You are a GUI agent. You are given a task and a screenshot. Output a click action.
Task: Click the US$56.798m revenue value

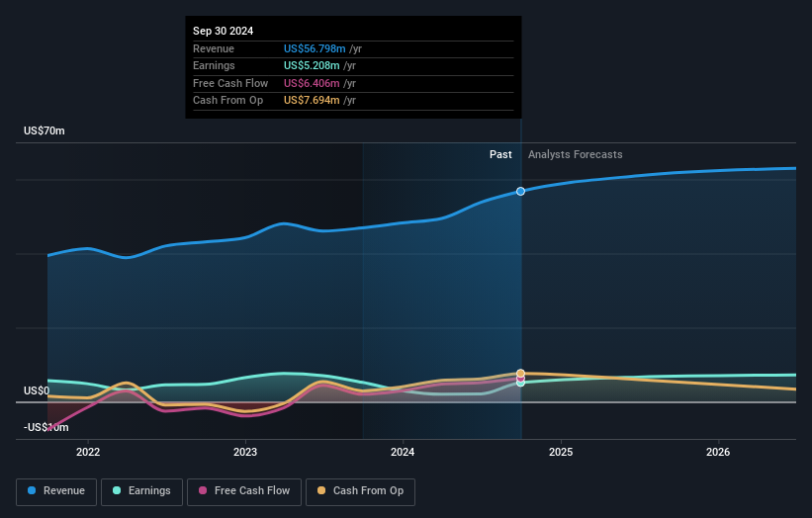tap(315, 48)
